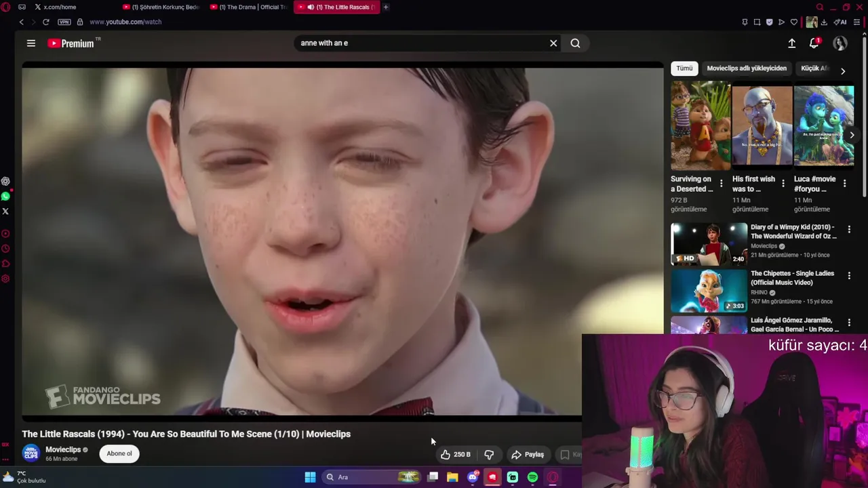Select the Tümü filter chip
The height and width of the screenshot is (488, 868).
pyautogui.click(x=684, y=68)
